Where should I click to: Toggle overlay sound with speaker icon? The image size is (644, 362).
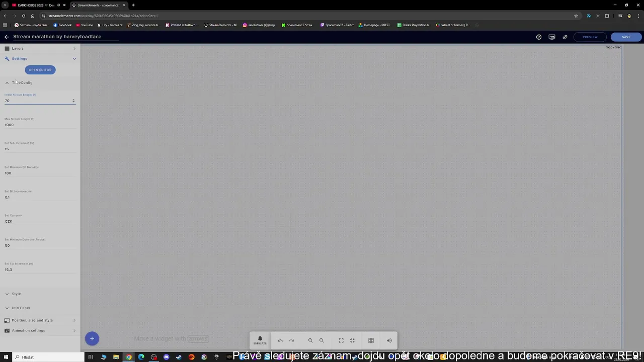pos(389,340)
